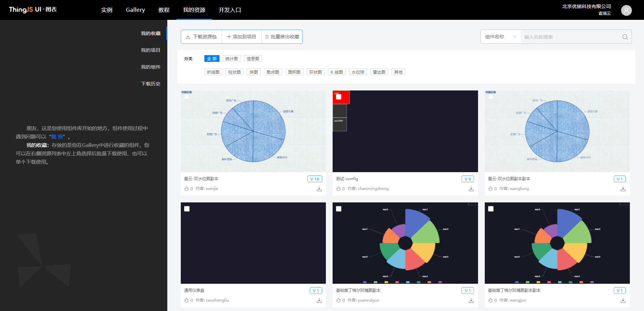
Task: Filter by 环状图 type
Action: 315,72
